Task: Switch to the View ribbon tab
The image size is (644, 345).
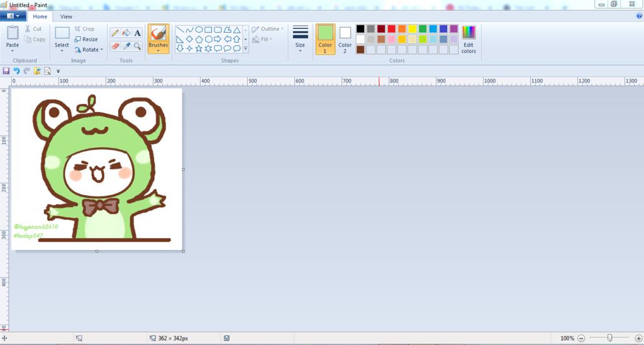Action: [x=66, y=16]
